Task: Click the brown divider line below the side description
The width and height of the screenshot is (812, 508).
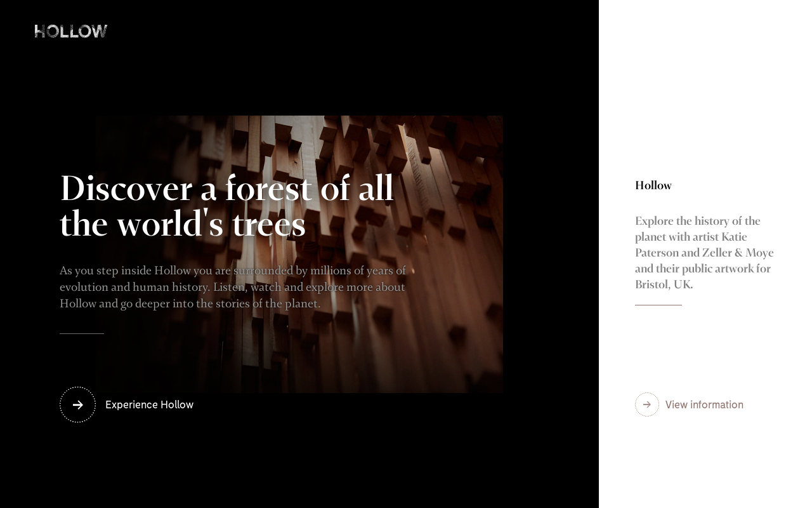Action: [x=658, y=305]
